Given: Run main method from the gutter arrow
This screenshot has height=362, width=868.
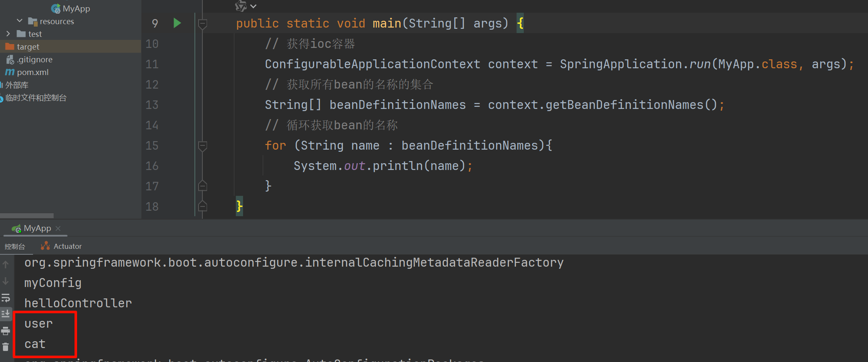Looking at the screenshot, I should click(x=177, y=23).
